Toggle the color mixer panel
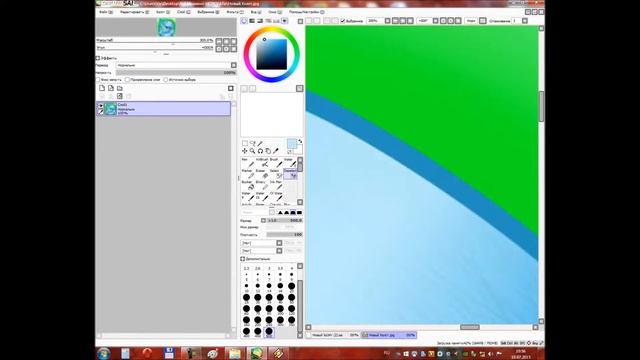This screenshot has width=640, height=360. (268, 20)
